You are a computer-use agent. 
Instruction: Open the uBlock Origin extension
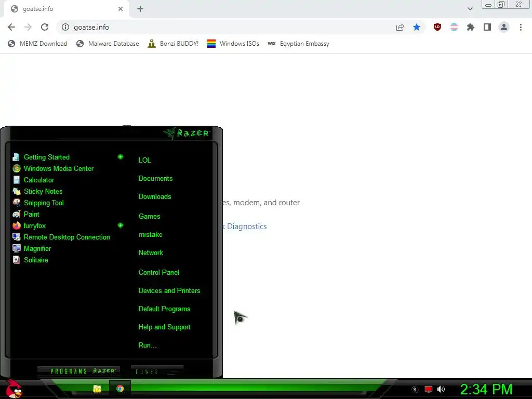coord(437,27)
